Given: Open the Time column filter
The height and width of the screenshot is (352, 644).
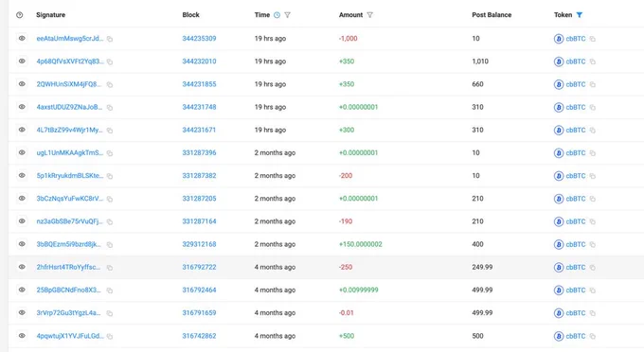Looking at the screenshot, I should coord(288,15).
